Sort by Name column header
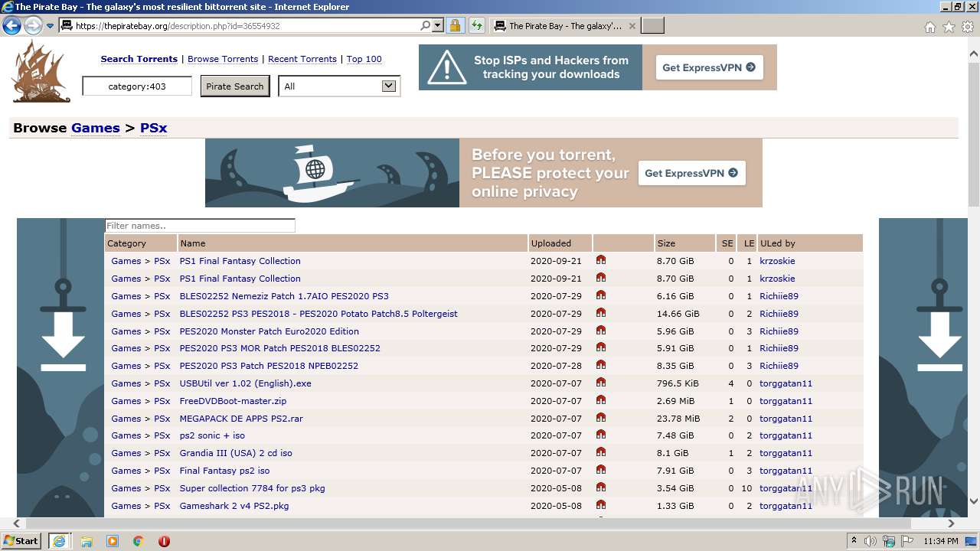Viewport: 980px width, 551px height. pos(193,243)
